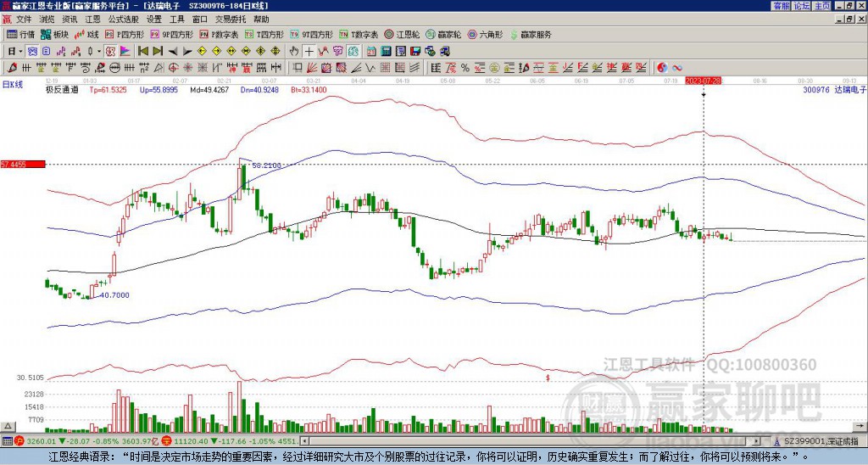Screen dimensions: 868x465
Task: Open 赢家服务 with the dollar icon
Action: (531, 34)
